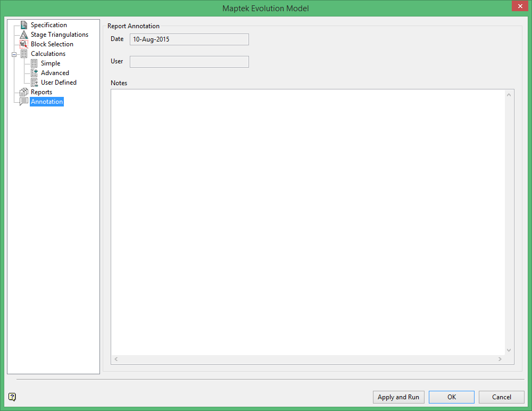Select the highlighted Annotation item
The width and height of the screenshot is (532, 411).
click(x=47, y=102)
